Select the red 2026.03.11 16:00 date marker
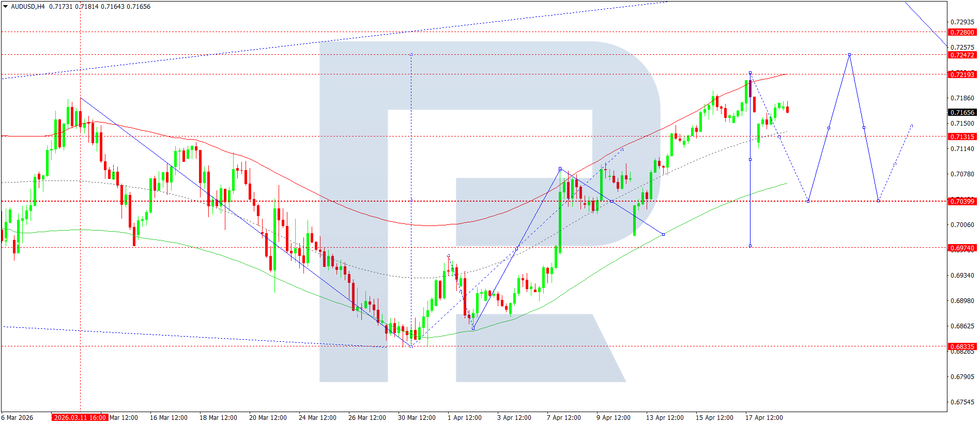This screenshot has height=424, width=980. [x=80, y=417]
